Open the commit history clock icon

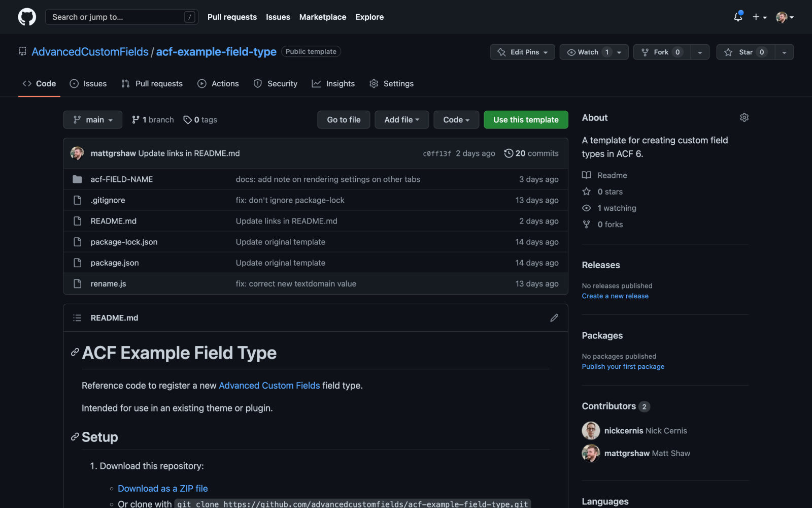pos(509,153)
